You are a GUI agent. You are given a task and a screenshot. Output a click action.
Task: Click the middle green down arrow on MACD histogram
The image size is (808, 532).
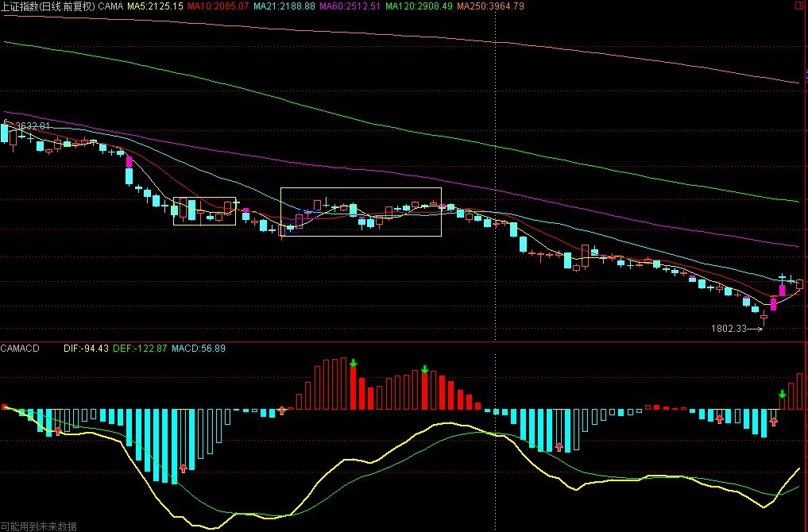coord(425,369)
